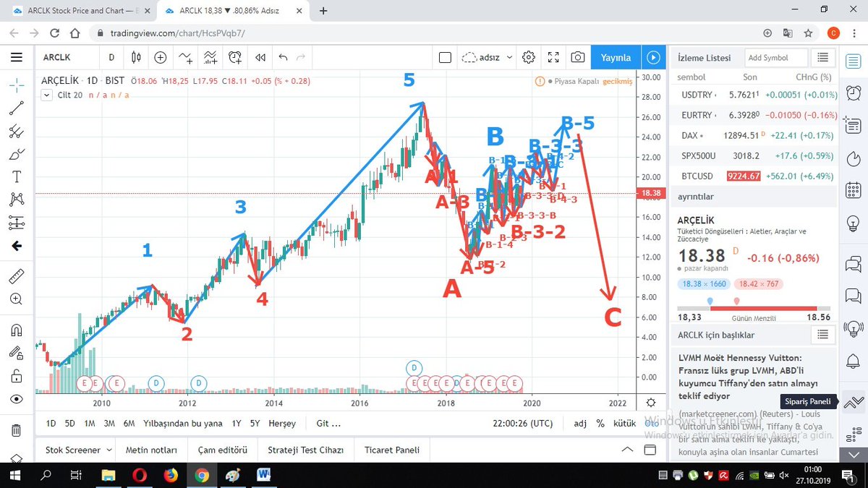This screenshot has height=488, width=868.
Task: Open the TradingView main hamburger menu
Action: (16, 57)
